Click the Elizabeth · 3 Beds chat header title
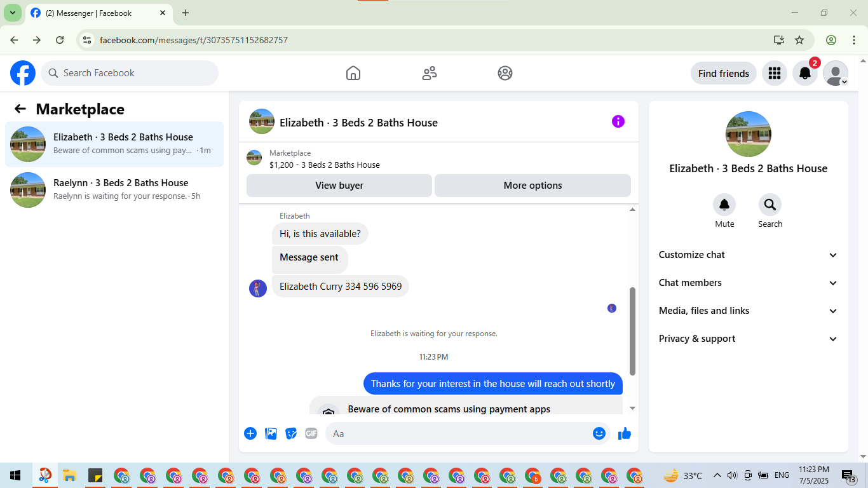 (x=358, y=123)
